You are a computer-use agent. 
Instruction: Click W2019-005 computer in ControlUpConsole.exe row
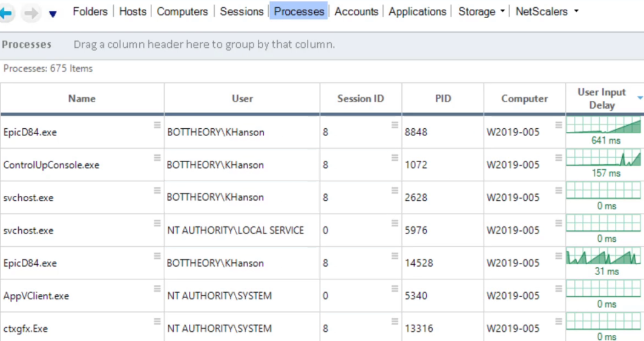pos(513,165)
